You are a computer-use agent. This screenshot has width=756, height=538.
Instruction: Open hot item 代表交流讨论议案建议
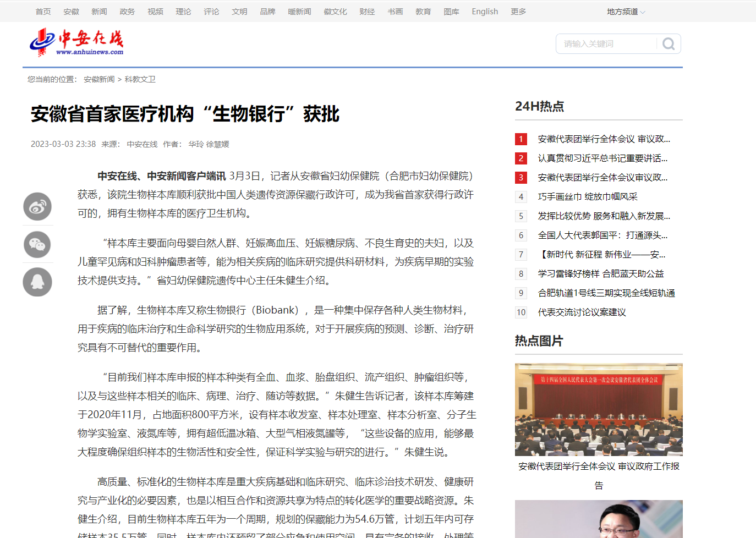[x=582, y=312]
